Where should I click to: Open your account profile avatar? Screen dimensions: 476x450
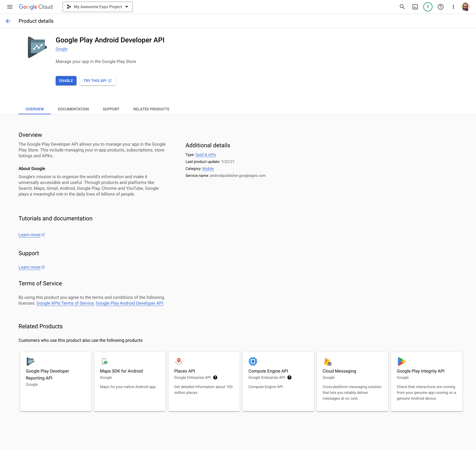(x=466, y=7)
